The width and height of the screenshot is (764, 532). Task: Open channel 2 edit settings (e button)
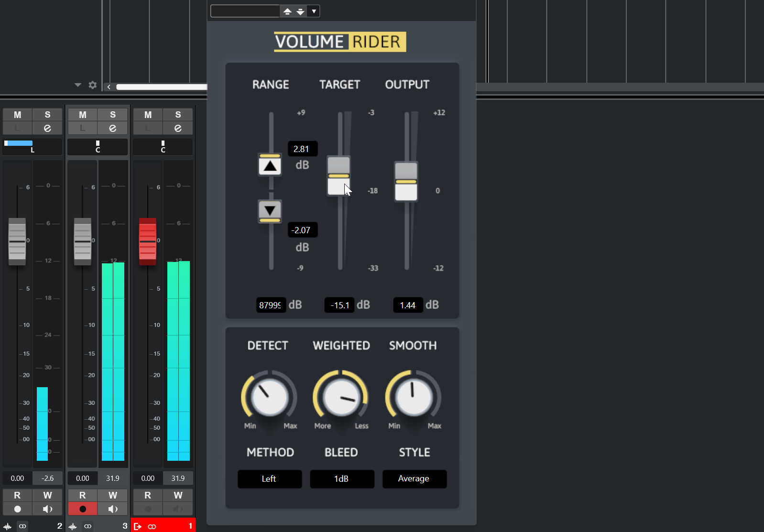click(47, 128)
